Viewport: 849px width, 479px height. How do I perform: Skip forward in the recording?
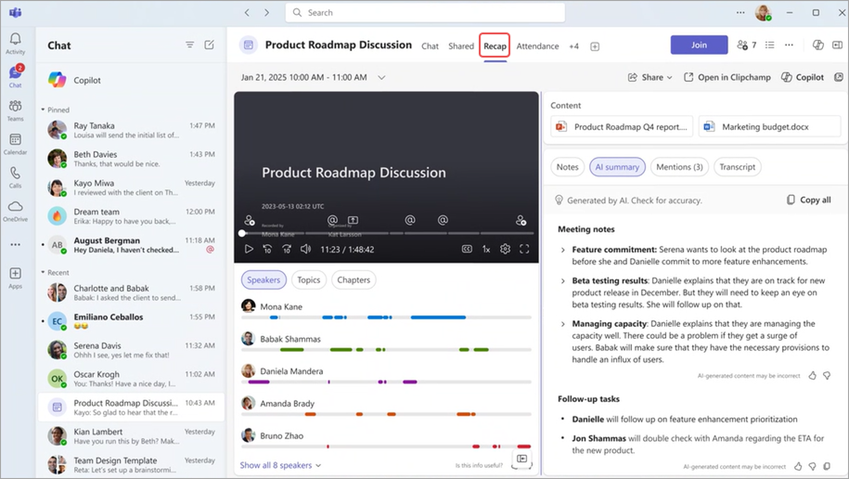coord(286,249)
